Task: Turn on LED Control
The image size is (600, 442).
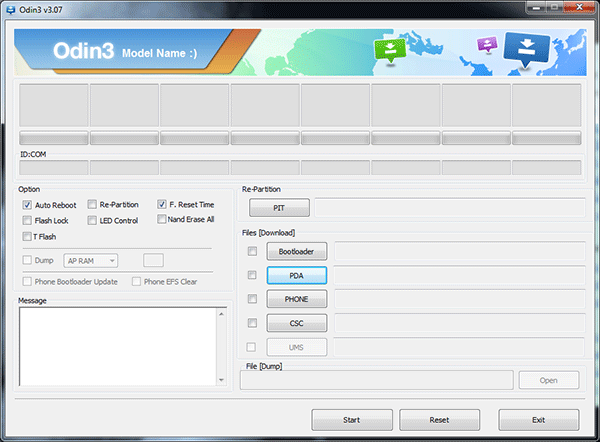Action: coord(92,221)
